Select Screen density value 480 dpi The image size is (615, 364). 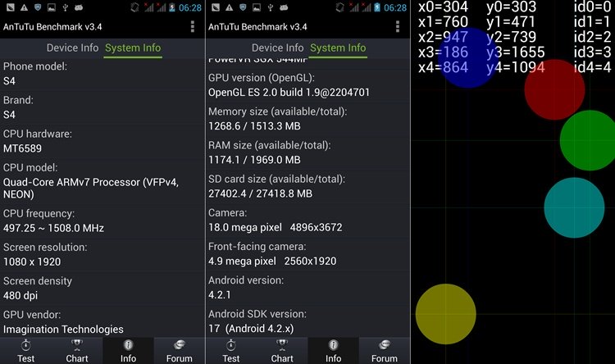point(20,296)
